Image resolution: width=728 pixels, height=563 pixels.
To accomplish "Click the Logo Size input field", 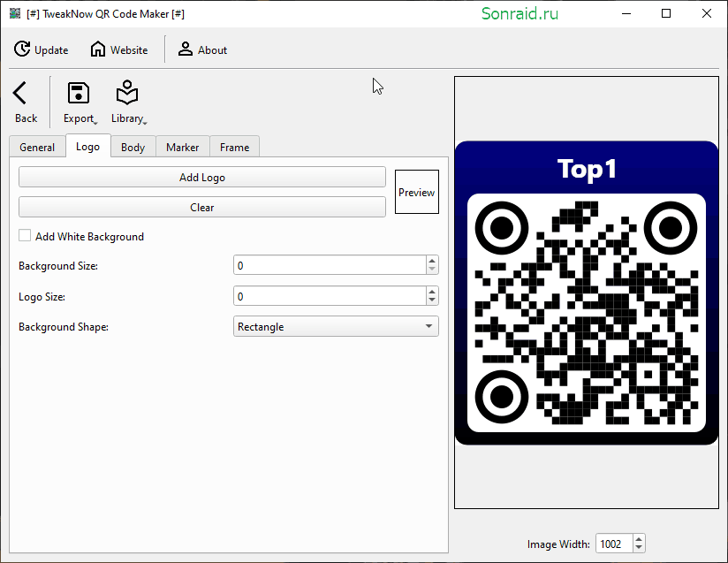I will click(330, 296).
